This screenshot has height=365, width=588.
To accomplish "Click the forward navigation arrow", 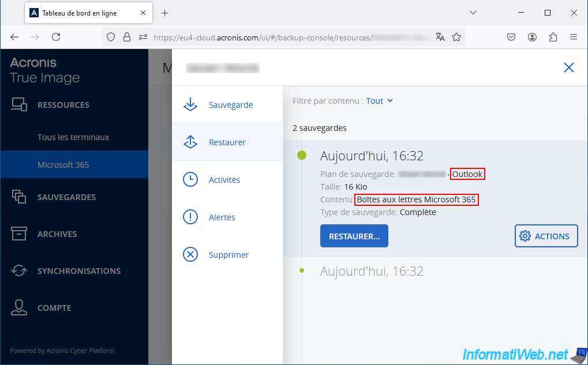I will pyautogui.click(x=35, y=37).
